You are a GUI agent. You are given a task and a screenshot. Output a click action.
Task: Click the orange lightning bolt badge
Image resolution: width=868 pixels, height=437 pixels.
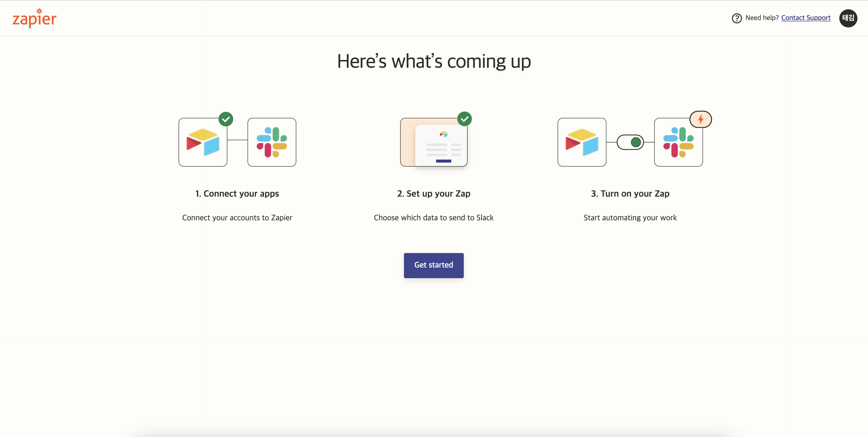coord(700,119)
